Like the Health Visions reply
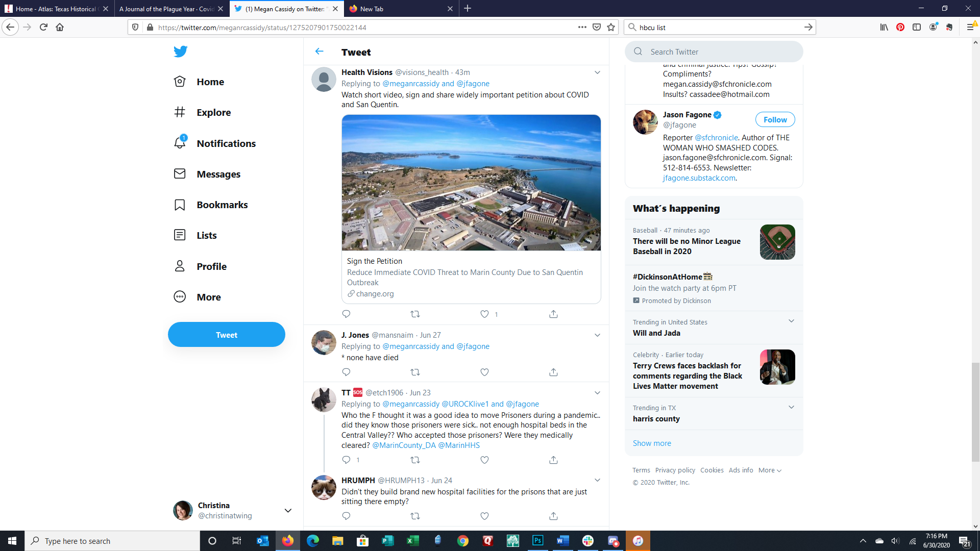 [x=484, y=314]
